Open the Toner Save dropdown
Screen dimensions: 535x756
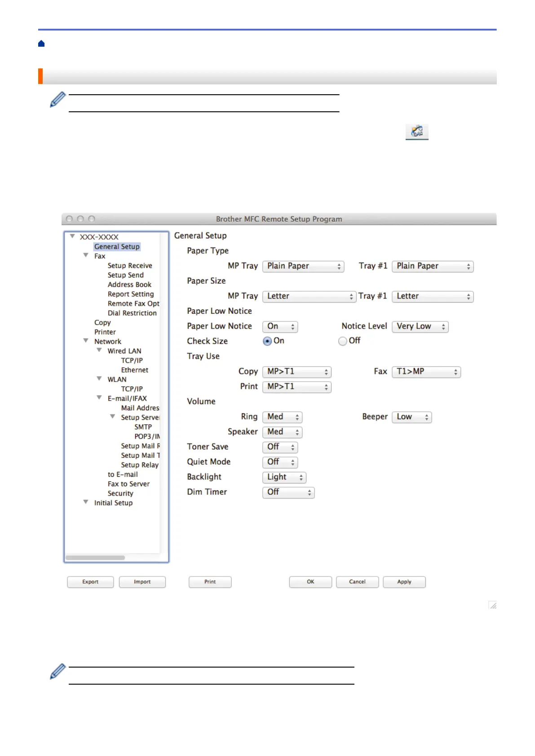(x=280, y=447)
